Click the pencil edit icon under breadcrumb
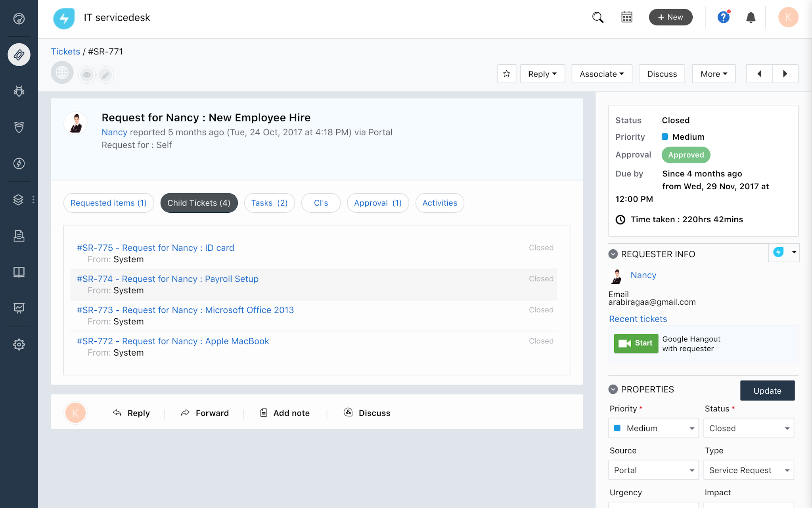This screenshot has width=812, height=508. click(105, 75)
